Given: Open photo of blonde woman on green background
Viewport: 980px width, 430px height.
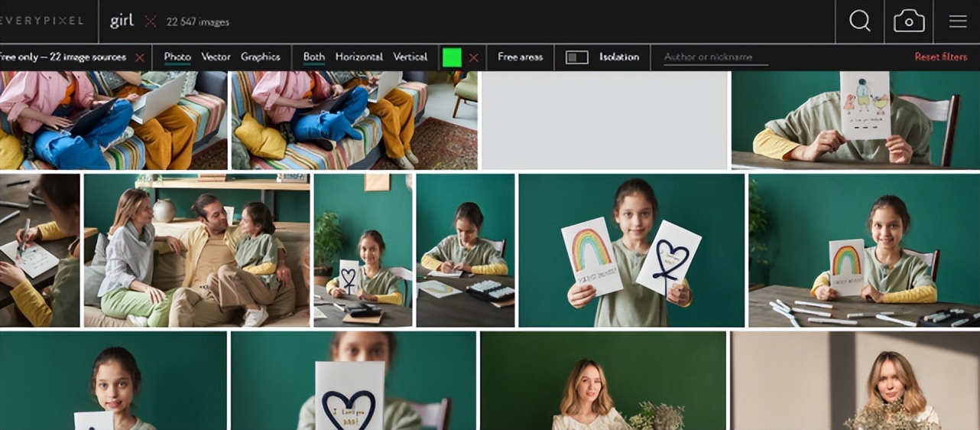Looking at the screenshot, I should 603,380.
